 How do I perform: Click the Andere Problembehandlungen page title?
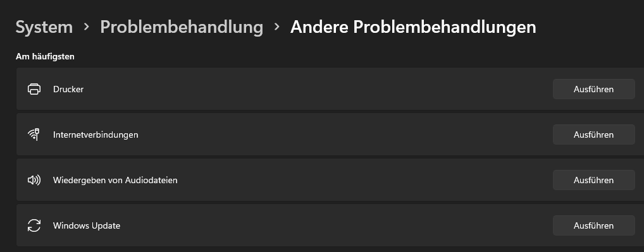412,27
